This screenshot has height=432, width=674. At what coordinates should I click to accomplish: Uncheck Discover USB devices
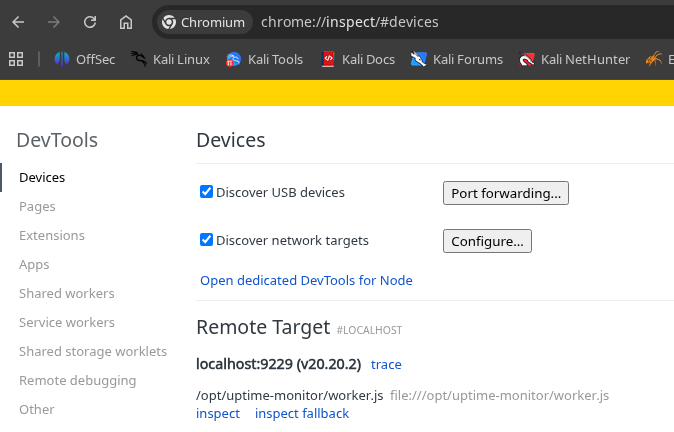206,192
